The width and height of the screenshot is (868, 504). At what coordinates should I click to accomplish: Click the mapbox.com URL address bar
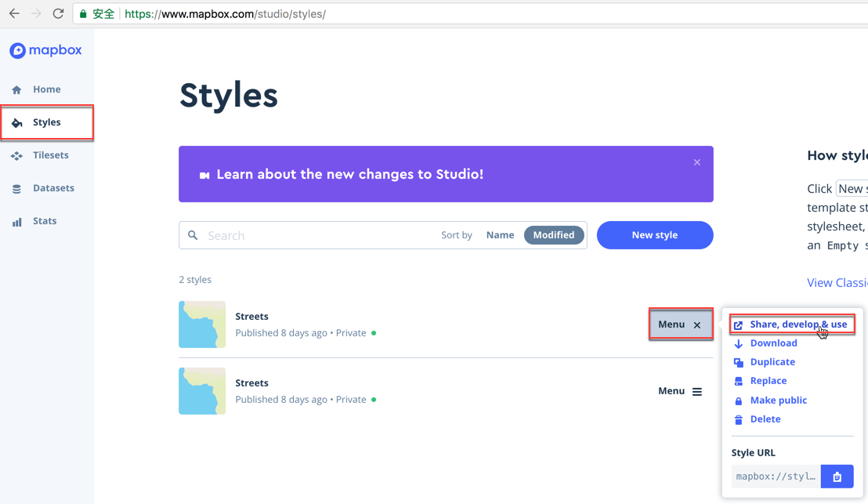471,14
